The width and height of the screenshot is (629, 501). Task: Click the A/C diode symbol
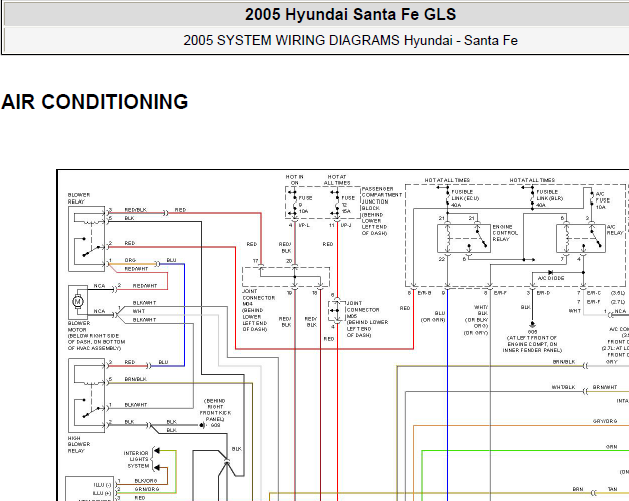[550, 272]
